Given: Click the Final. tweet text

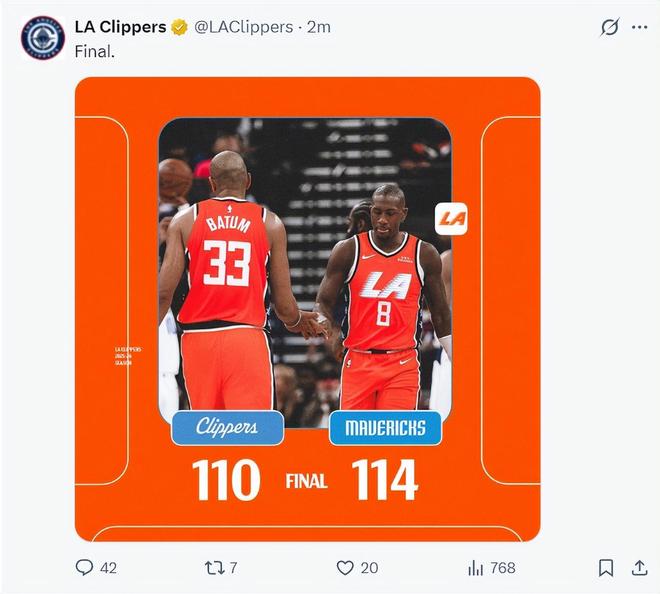Looking at the screenshot, I should coord(95,52).
